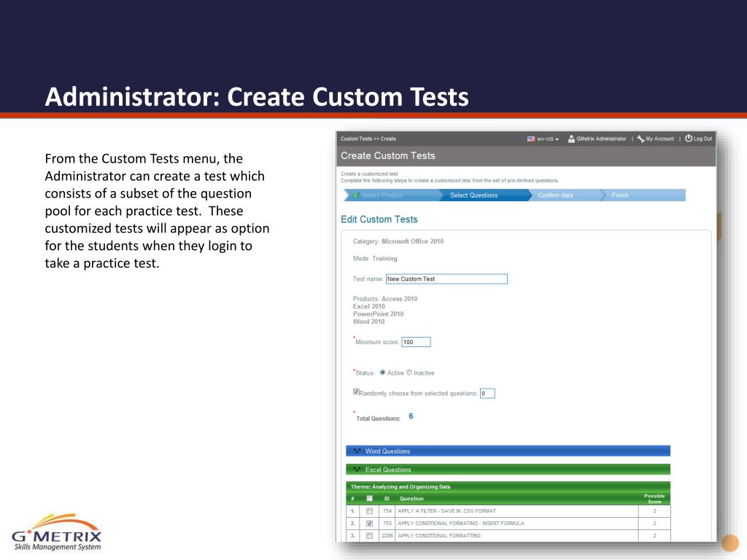Click the question text APPLY A FILTER - SAVE IN .CSV FORMAT

[x=447, y=511]
